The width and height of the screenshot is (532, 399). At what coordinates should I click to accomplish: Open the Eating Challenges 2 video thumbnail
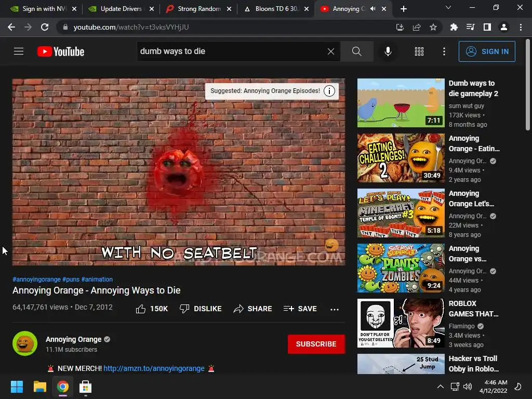coord(401,158)
